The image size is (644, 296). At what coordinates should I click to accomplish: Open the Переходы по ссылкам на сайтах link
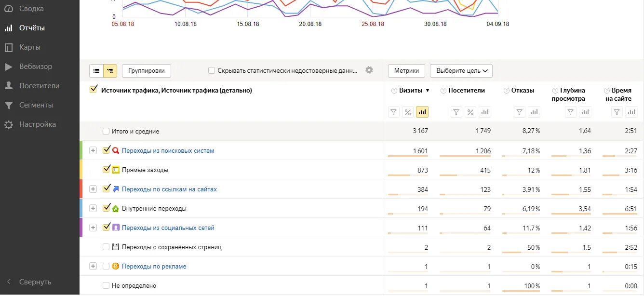pos(169,189)
